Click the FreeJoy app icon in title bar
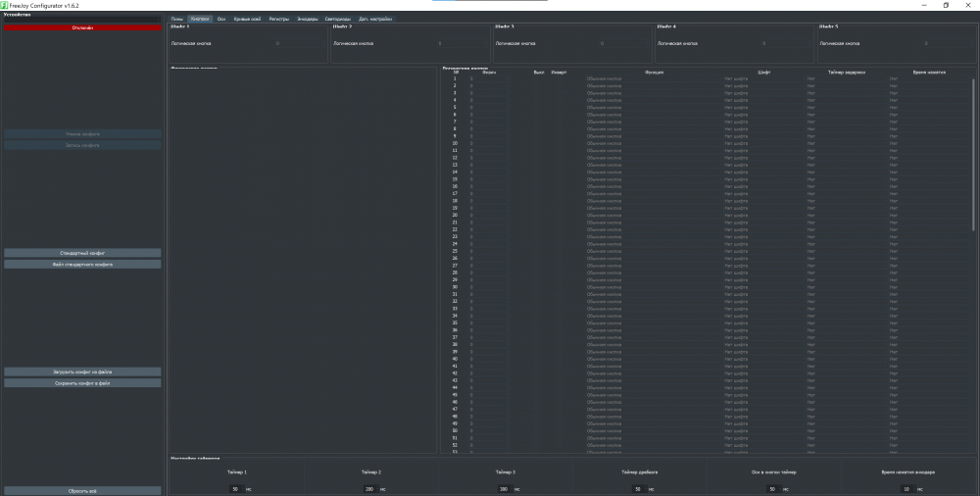Viewport: 980px width, 496px height. point(5,5)
